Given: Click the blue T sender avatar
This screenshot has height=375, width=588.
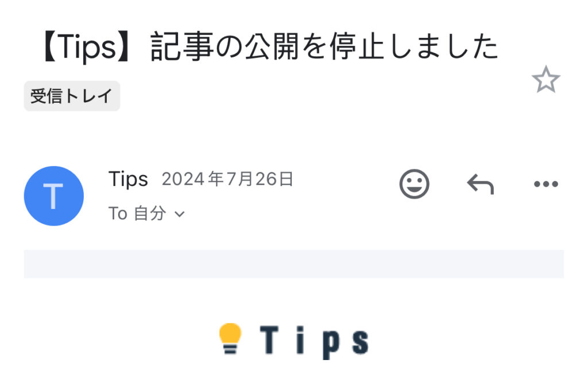Looking at the screenshot, I should (x=53, y=196).
